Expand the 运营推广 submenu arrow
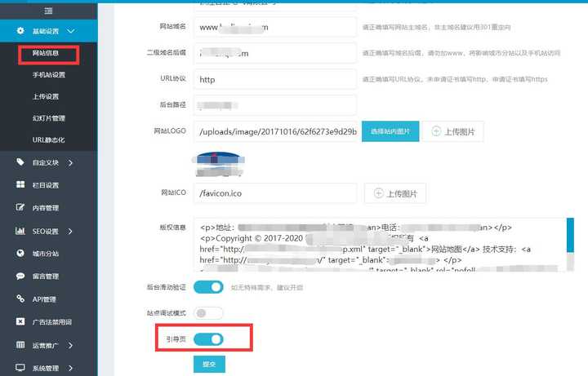Screen dimensions: 588x376 (70, 345)
